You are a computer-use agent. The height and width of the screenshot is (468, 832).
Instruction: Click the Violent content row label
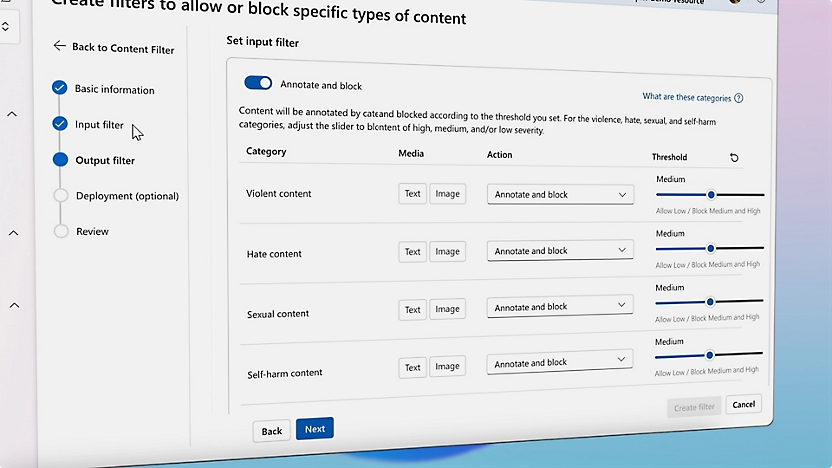click(x=279, y=194)
